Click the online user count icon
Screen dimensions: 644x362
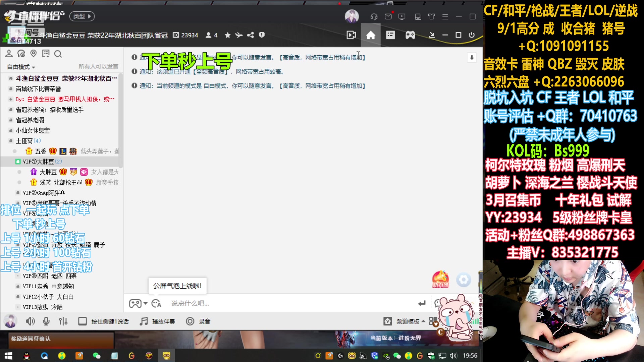tap(211, 35)
